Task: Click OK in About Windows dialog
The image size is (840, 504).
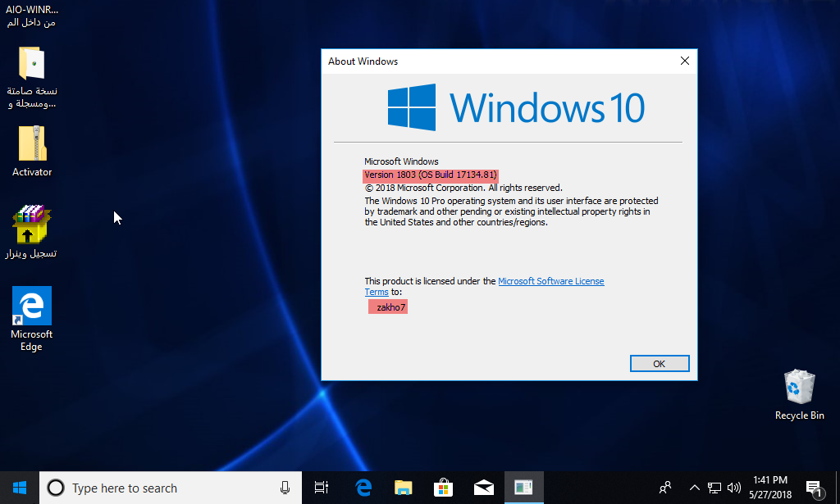Action: click(659, 363)
